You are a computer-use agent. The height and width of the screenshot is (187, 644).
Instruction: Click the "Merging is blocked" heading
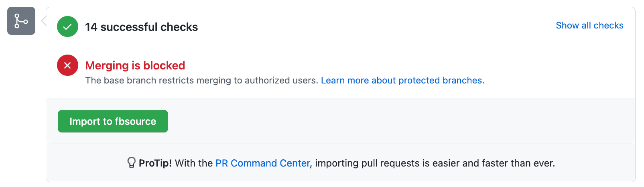tap(135, 65)
